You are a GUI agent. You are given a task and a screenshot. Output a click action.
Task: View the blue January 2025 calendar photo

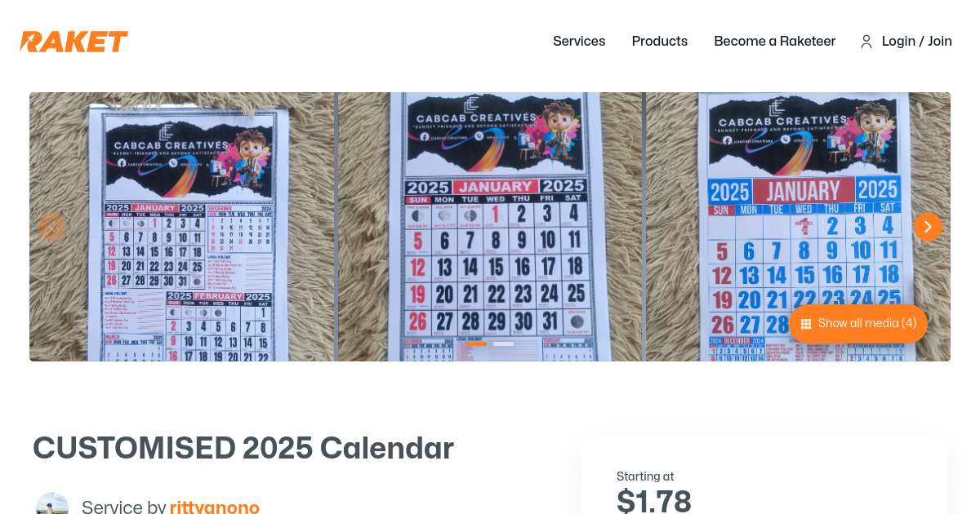(798, 227)
